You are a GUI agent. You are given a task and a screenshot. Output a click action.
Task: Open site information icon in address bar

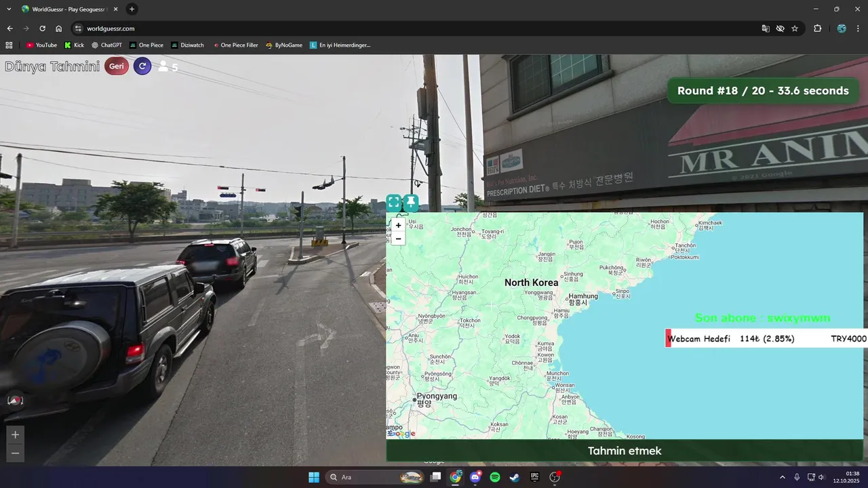coord(78,28)
